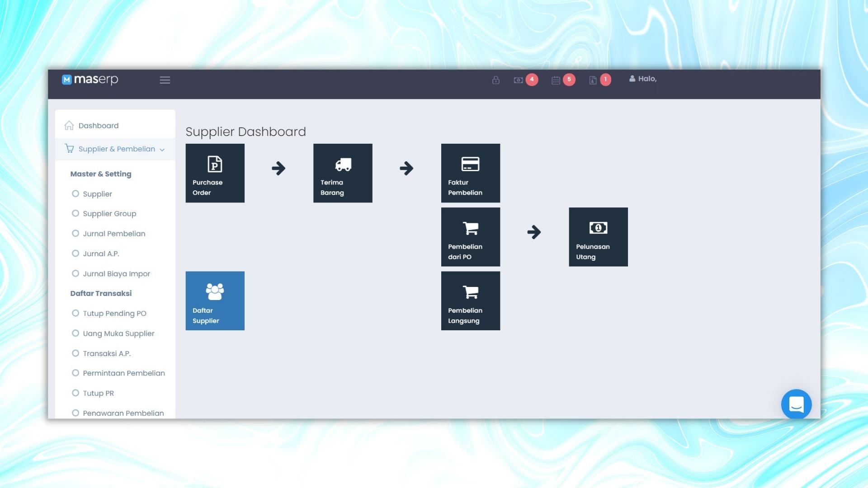Open the Terima Barang tile
This screenshot has width=868, height=488.
(343, 173)
